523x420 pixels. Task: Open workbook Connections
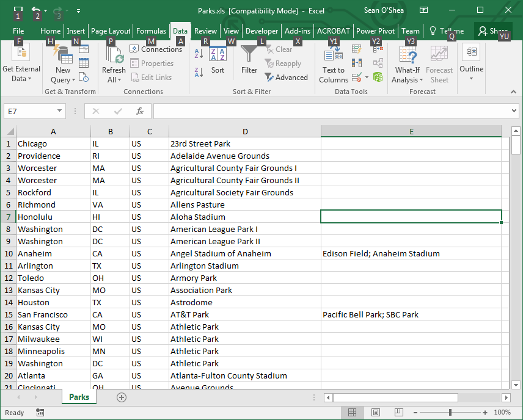pyautogui.click(x=156, y=49)
